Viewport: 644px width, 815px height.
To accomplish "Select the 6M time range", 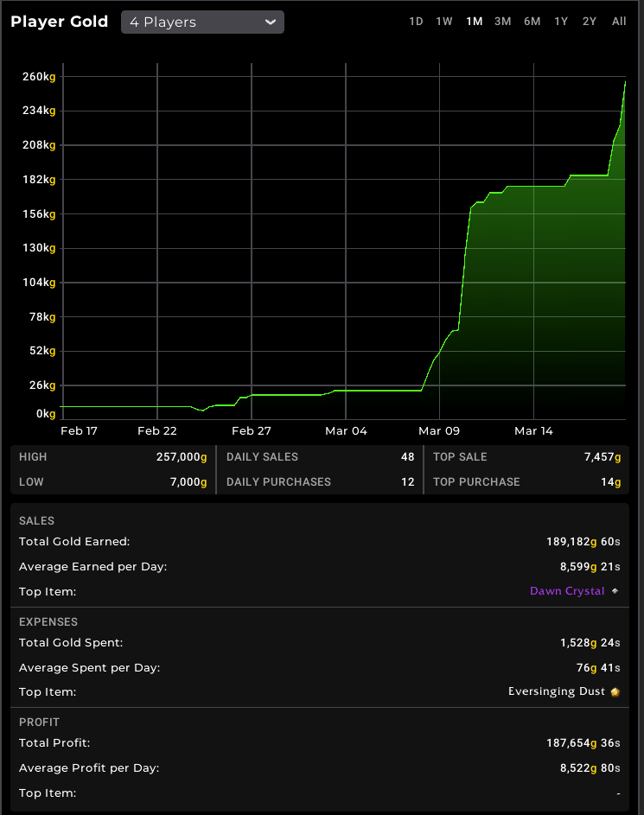I will coord(532,22).
